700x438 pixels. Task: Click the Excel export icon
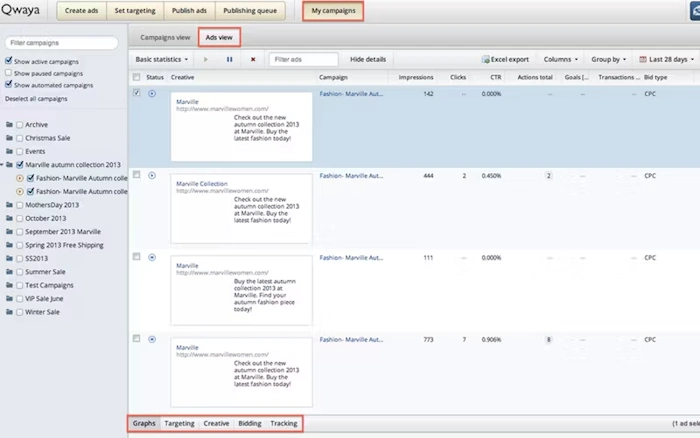pos(486,59)
